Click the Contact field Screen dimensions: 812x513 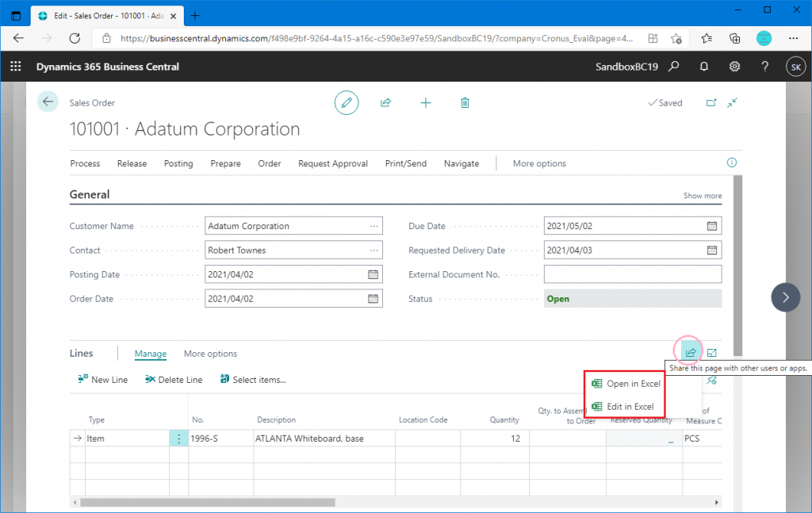click(x=293, y=250)
